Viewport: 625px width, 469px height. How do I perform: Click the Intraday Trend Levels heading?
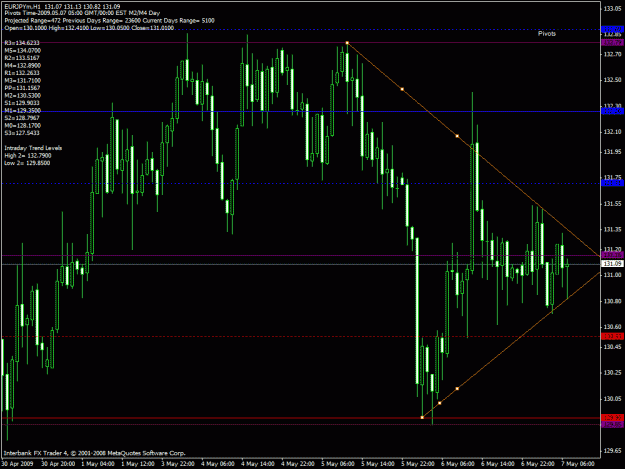coord(33,148)
